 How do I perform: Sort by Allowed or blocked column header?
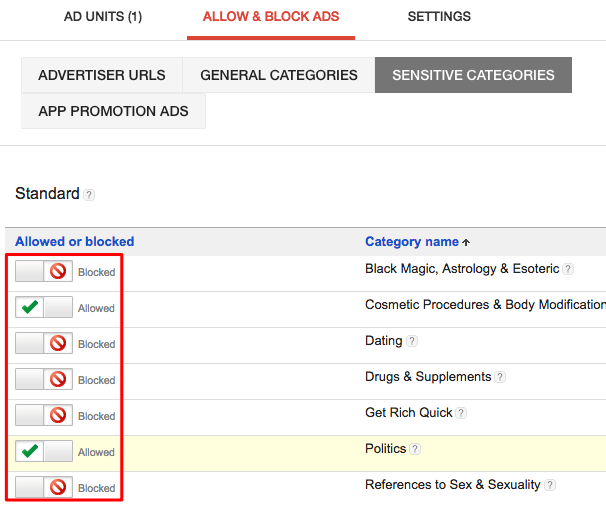tap(75, 241)
